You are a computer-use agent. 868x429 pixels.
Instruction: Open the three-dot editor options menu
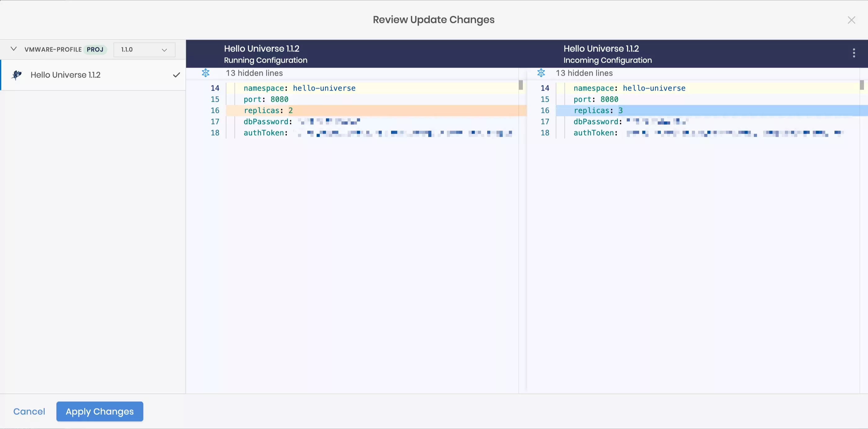(853, 53)
